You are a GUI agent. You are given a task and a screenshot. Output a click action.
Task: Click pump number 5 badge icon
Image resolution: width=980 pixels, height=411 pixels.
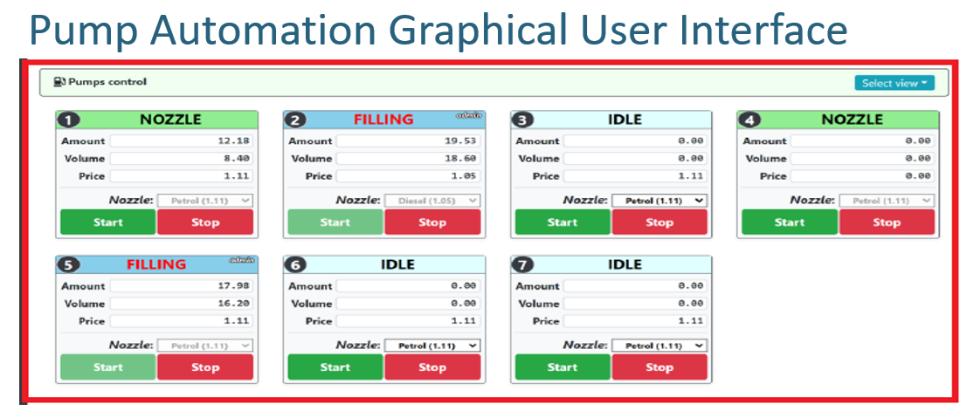pyautogui.click(x=65, y=265)
